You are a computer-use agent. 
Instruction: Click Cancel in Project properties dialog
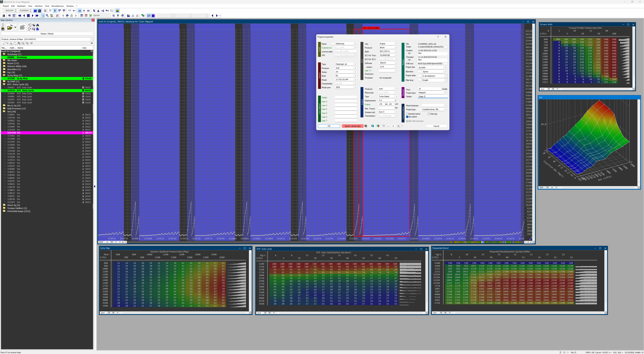[x=436, y=126]
